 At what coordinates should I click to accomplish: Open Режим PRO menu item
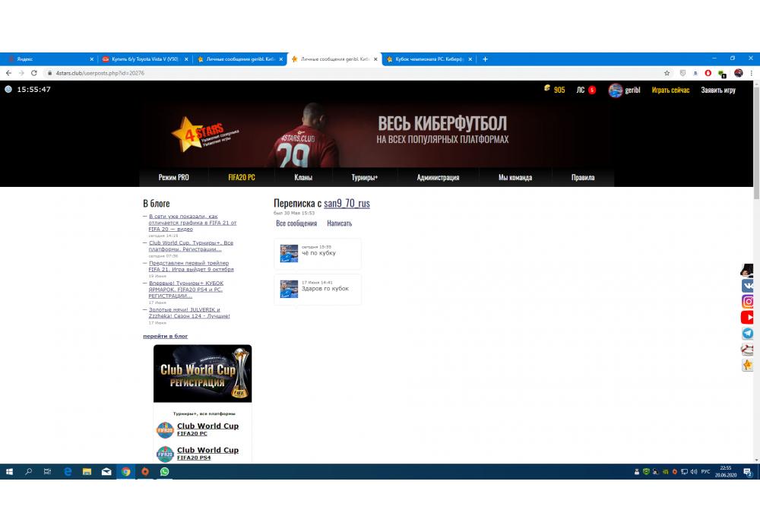tap(173, 178)
